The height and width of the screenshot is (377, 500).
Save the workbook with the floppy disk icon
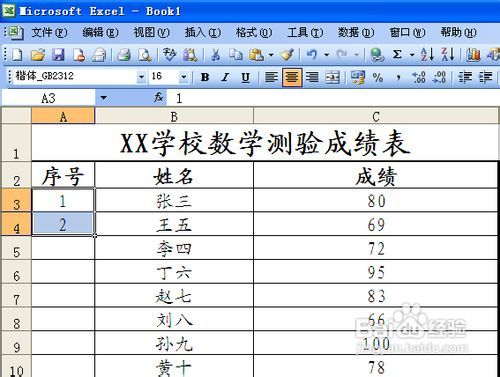pos(58,55)
